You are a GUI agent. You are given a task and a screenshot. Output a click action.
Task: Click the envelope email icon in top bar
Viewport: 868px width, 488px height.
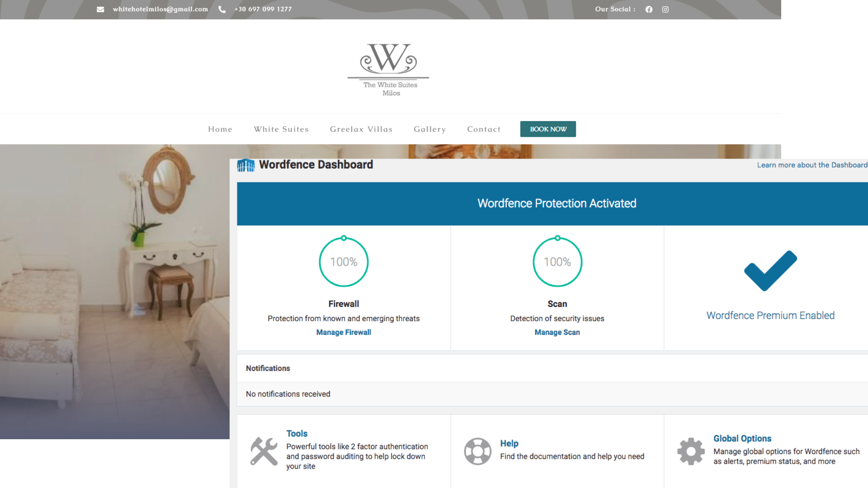(x=100, y=9)
